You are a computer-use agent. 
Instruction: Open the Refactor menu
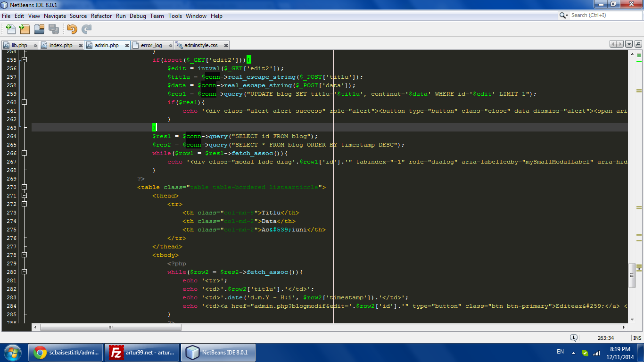101,16
